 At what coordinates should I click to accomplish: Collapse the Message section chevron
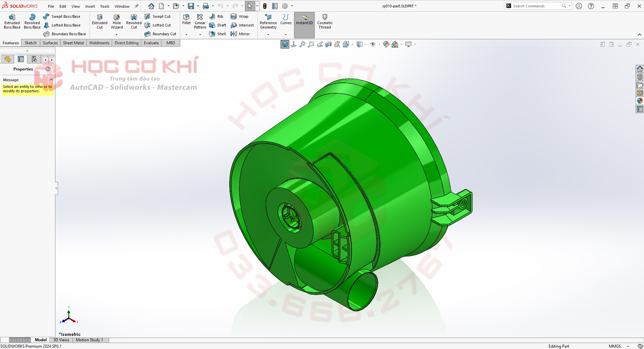[x=51, y=80]
